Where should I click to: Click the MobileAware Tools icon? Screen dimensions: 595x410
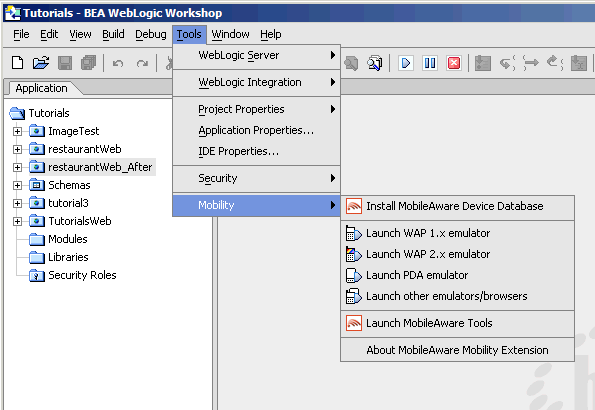point(354,323)
